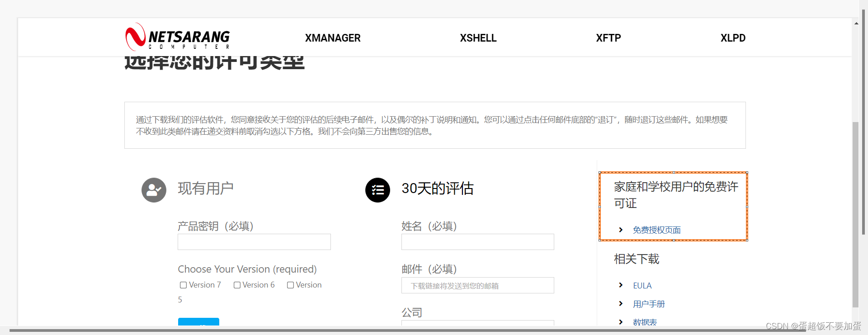Screen dimensions: 868x335
Task: Focus the 姓名 input field
Action: 478,242
